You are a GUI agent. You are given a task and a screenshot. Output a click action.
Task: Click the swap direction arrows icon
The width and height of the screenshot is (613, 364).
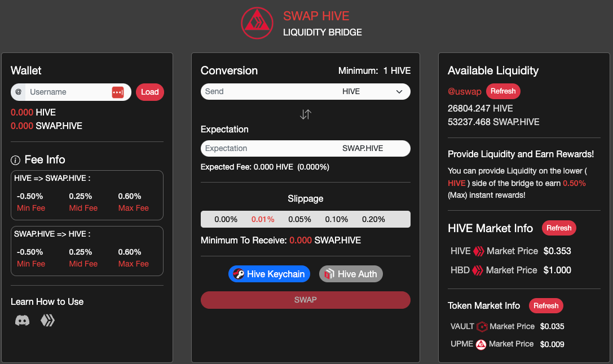[x=305, y=114]
